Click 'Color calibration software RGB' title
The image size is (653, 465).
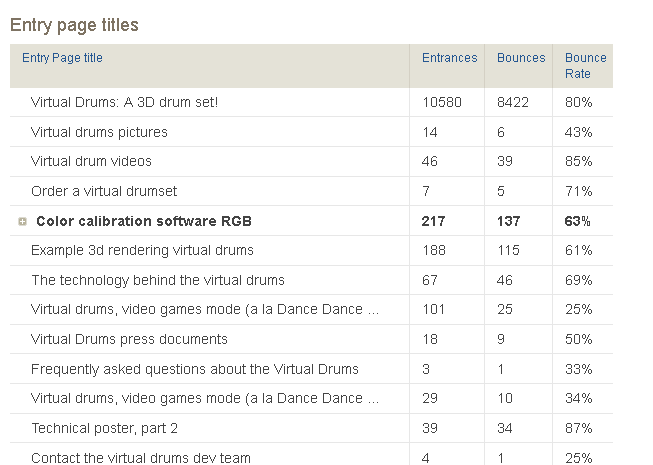pyautogui.click(x=144, y=221)
